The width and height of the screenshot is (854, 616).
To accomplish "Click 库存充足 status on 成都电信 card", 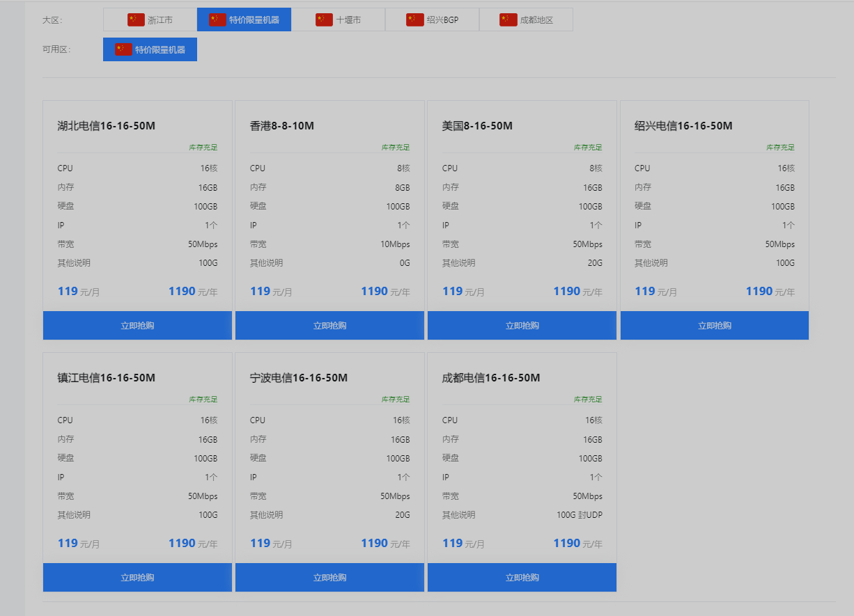I will [x=588, y=400].
